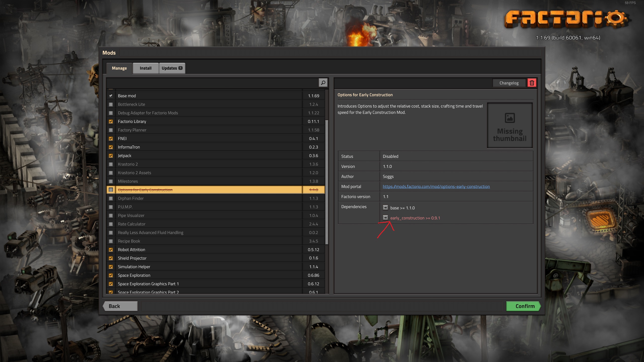Confirm mod changes
Image resolution: width=644 pixels, height=362 pixels.
[523, 306]
